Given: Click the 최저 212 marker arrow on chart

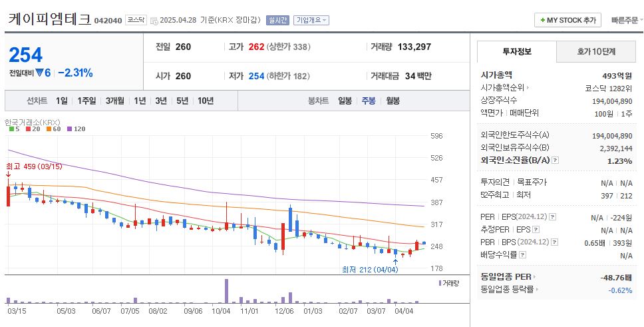Looking at the screenshot, I should (395, 262).
